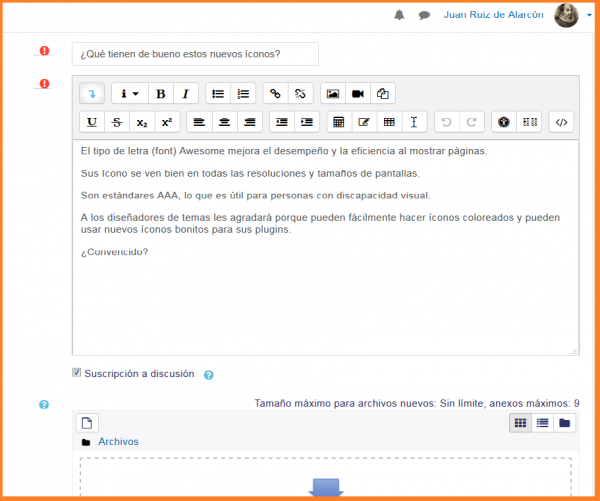Click the Archivos folder link
The width and height of the screenshot is (600, 501).
(118, 442)
